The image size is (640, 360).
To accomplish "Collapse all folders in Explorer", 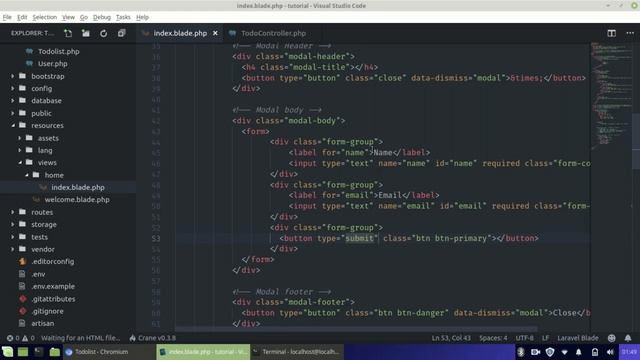I will coord(122,33).
